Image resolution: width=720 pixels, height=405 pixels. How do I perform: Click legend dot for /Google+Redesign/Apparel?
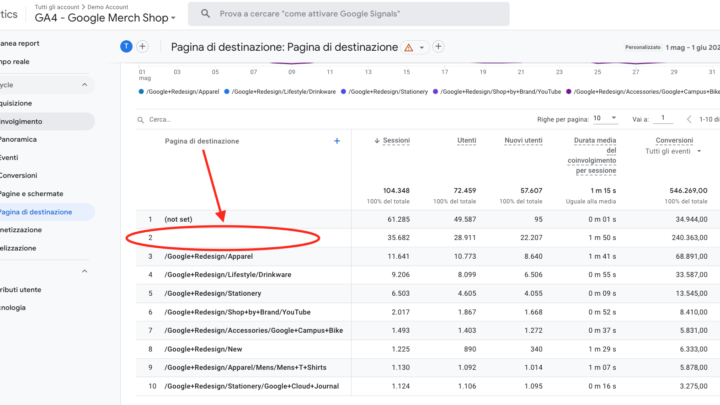pyautogui.click(x=141, y=91)
